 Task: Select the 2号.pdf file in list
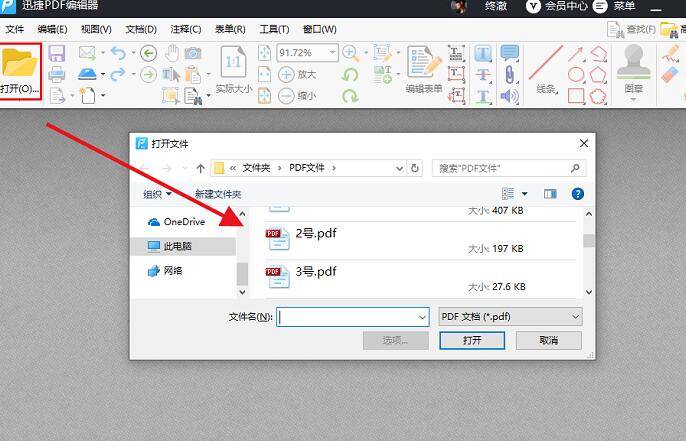pos(316,234)
